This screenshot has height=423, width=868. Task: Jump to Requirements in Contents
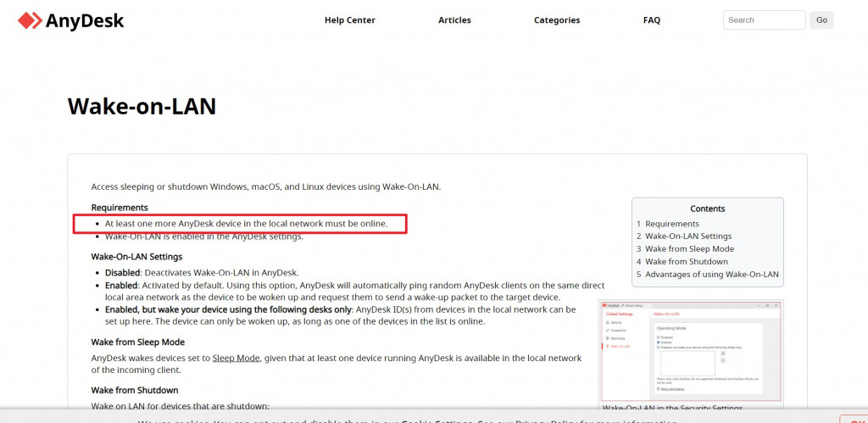tap(672, 224)
